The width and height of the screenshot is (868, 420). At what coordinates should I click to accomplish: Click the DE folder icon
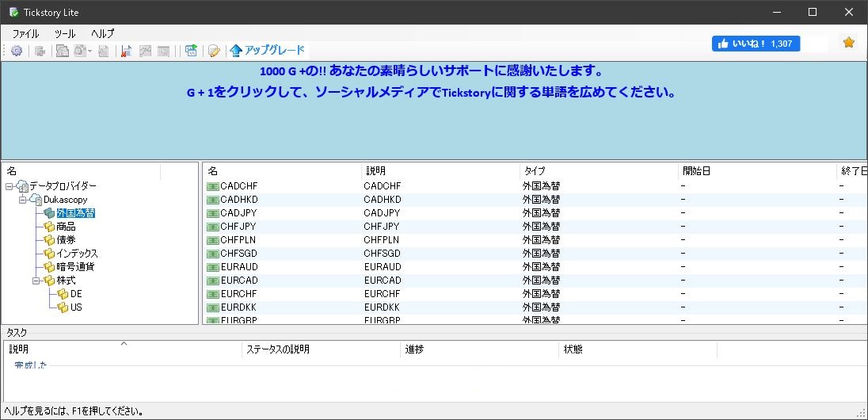tap(63, 294)
